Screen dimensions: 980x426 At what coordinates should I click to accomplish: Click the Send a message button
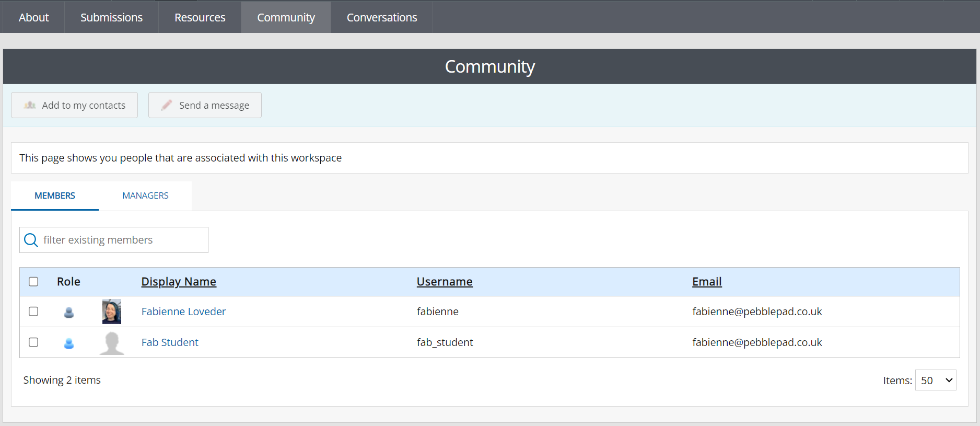(x=205, y=105)
